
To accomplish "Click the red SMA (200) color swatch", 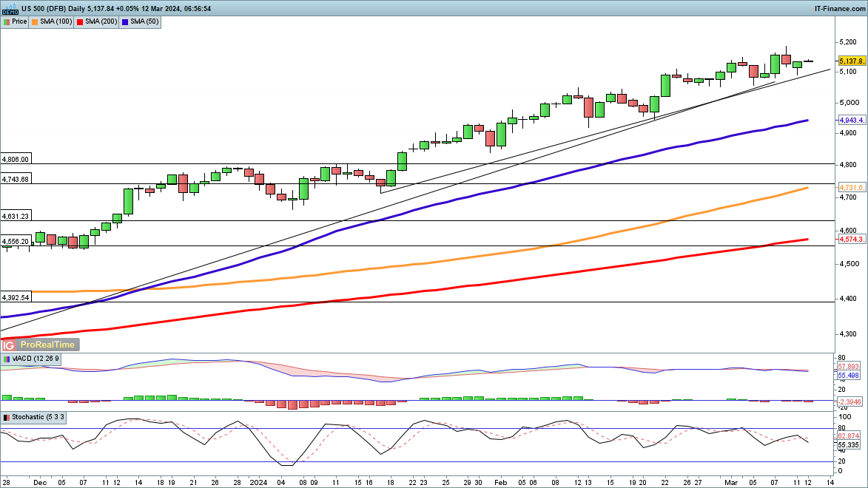I will [x=80, y=21].
